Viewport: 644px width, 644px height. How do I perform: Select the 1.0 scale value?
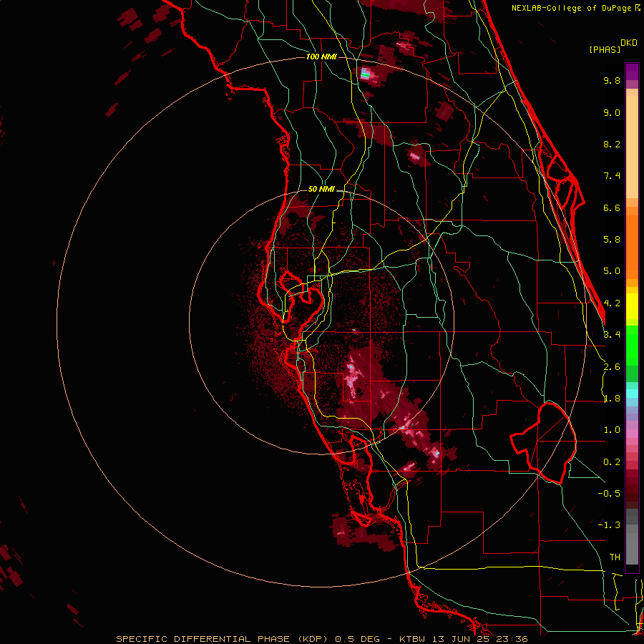(612, 430)
